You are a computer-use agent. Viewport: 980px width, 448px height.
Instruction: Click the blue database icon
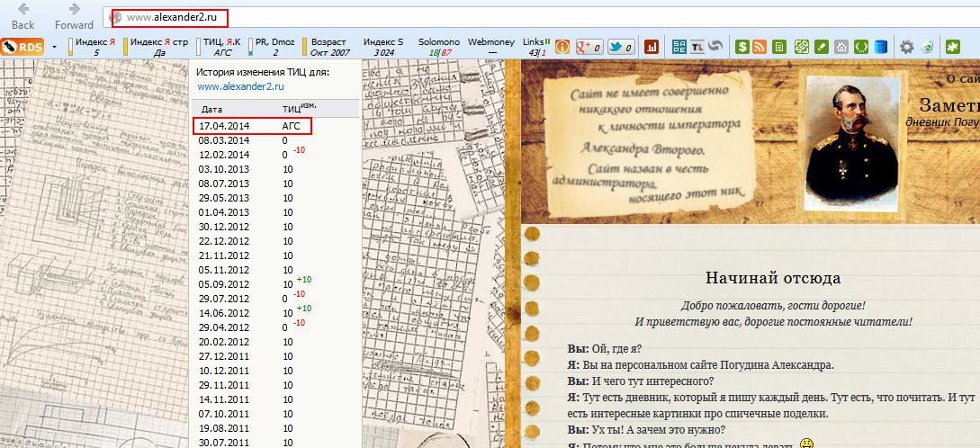click(880, 47)
